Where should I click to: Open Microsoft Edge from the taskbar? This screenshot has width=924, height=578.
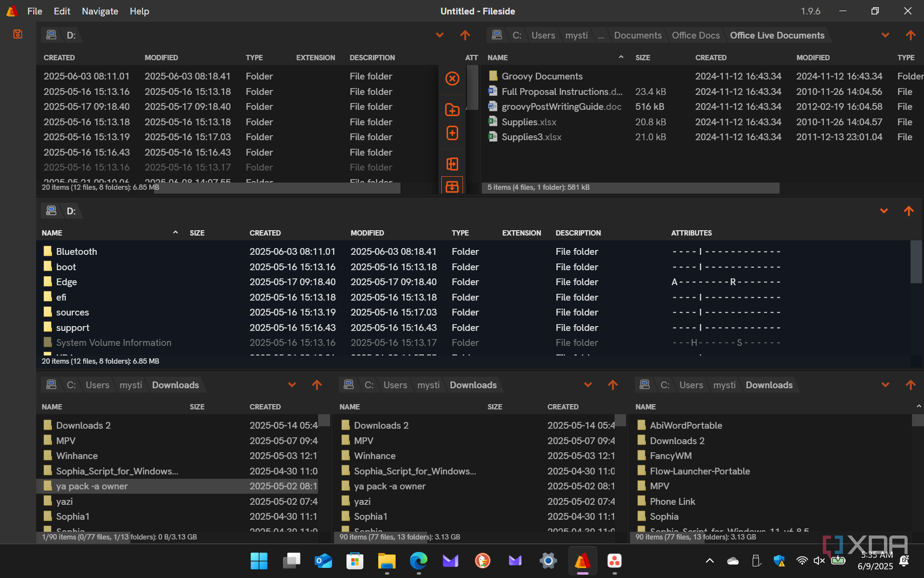[419, 561]
